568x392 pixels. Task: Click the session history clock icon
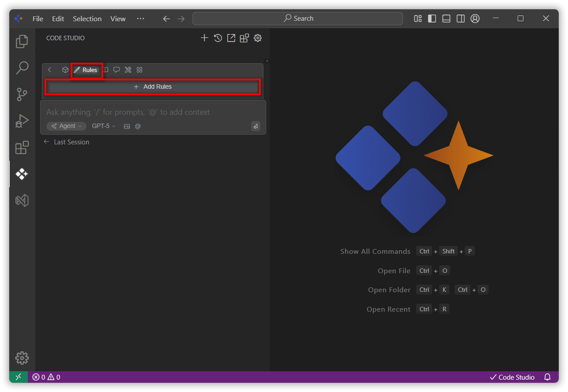[x=218, y=38]
